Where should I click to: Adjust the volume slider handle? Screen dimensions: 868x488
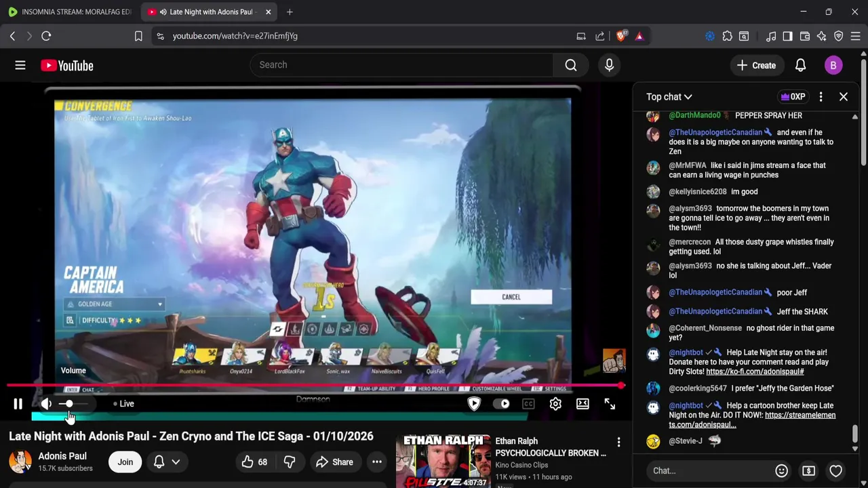pos(68,404)
